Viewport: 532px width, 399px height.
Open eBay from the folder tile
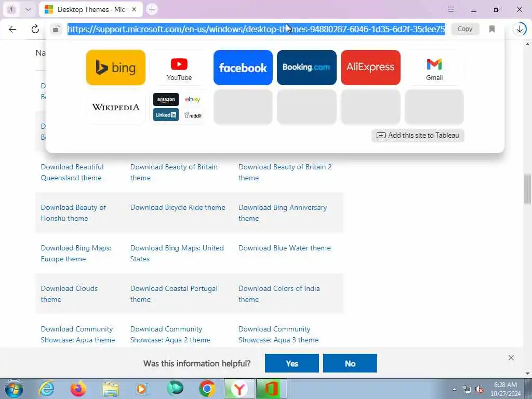coord(193,99)
